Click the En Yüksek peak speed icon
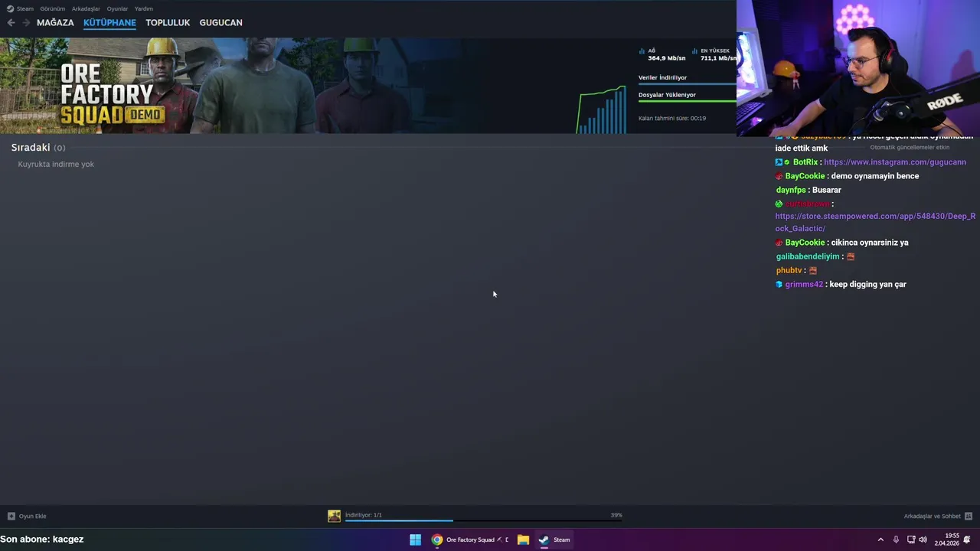 point(694,51)
